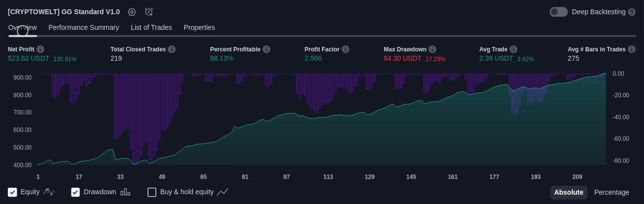Switch to the Performance Summary tab
644x204 pixels.
[84, 27]
